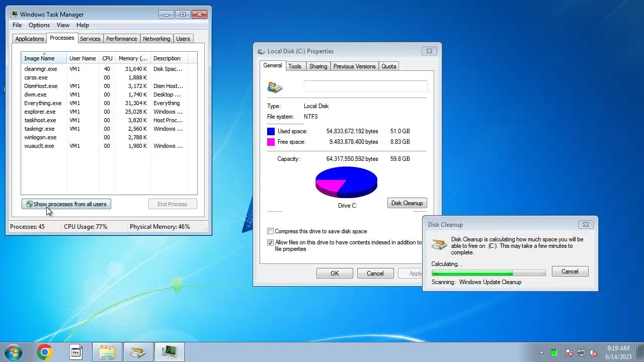This screenshot has width=644, height=362.
Task: Launch Google Chrome from the taskbar
Action: [x=45, y=352]
